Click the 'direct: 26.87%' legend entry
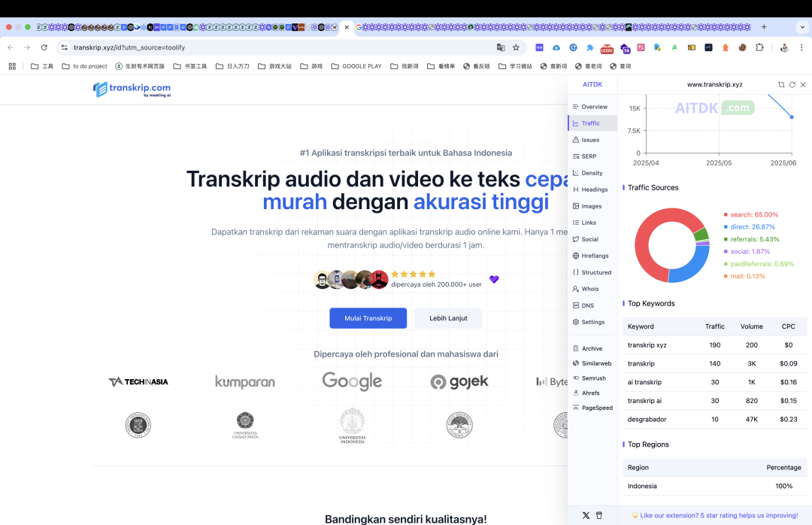This screenshot has width=812, height=525. [750, 227]
